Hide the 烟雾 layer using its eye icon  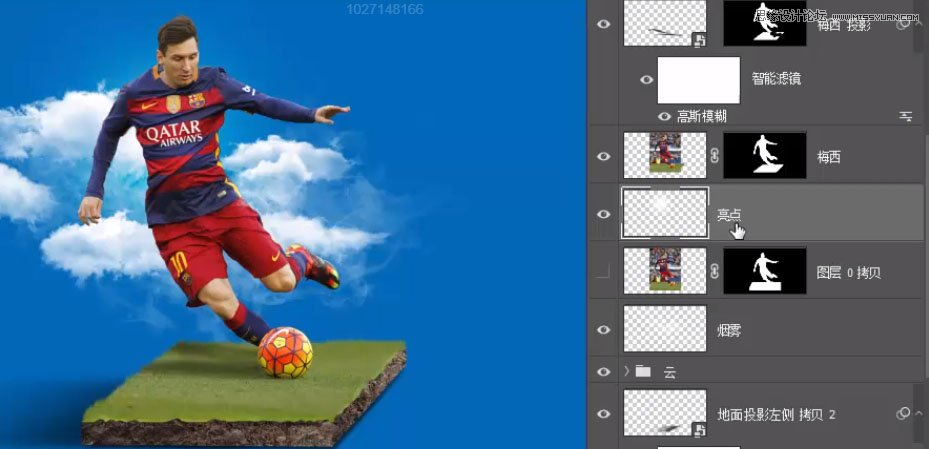(x=603, y=329)
